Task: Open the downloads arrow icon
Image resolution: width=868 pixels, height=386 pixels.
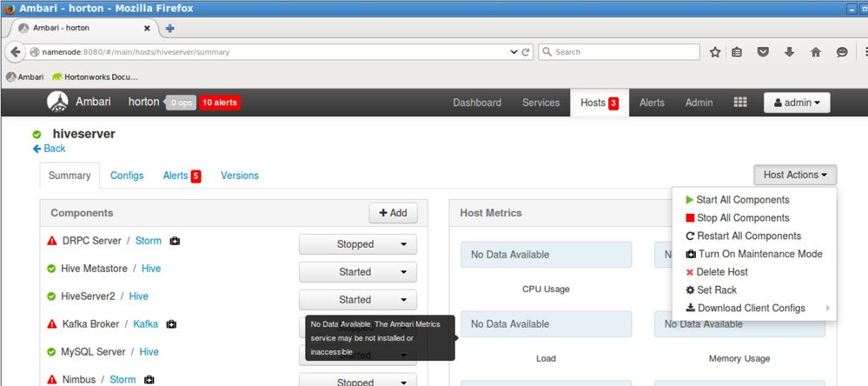Action: tap(790, 52)
